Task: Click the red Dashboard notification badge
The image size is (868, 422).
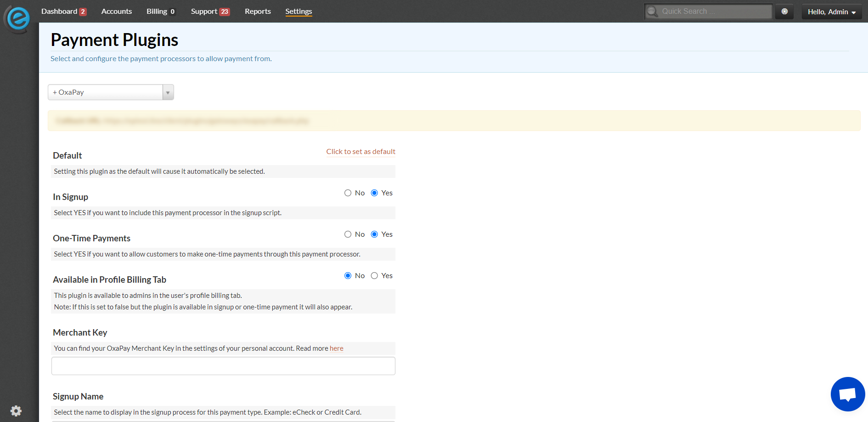Action: pyautogui.click(x=83, y=12)
